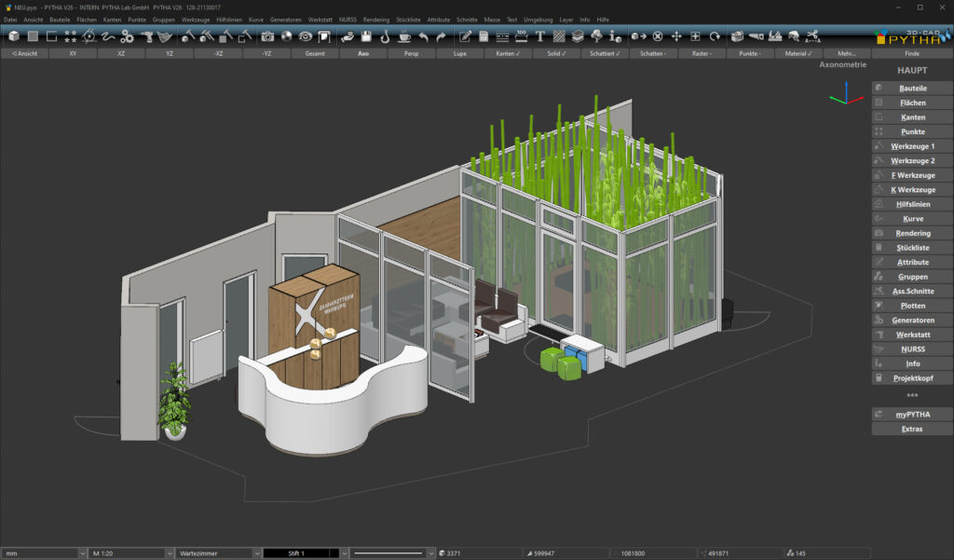Image resolution: width=954 pixels, height=560 pixels.
Task: Open the myPYTHA panel button
Action: (x=912, y=414)
